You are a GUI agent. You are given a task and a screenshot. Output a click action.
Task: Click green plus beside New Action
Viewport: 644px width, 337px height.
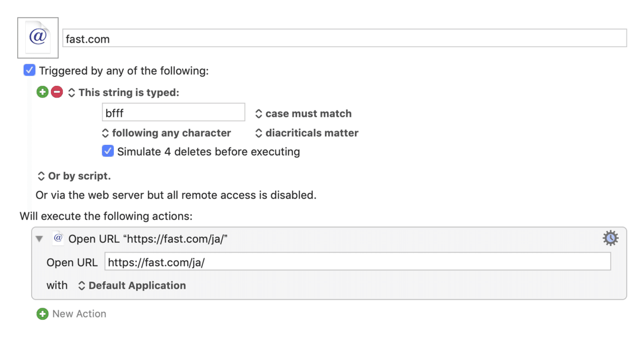(42, 314)
